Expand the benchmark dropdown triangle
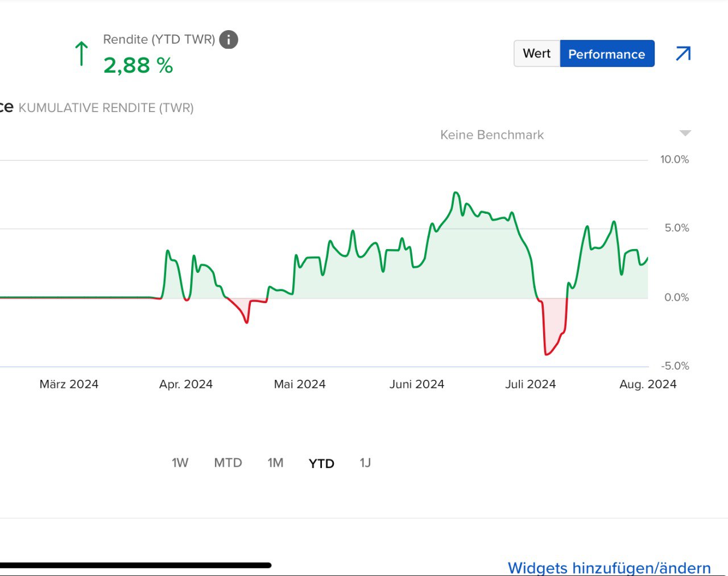The height and width of the screenshot is (576, 728). point(685,133)
